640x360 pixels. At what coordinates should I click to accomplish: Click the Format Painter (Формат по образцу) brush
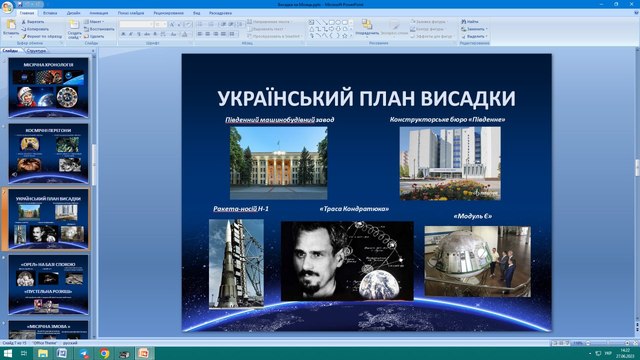[x=24, y=36]
